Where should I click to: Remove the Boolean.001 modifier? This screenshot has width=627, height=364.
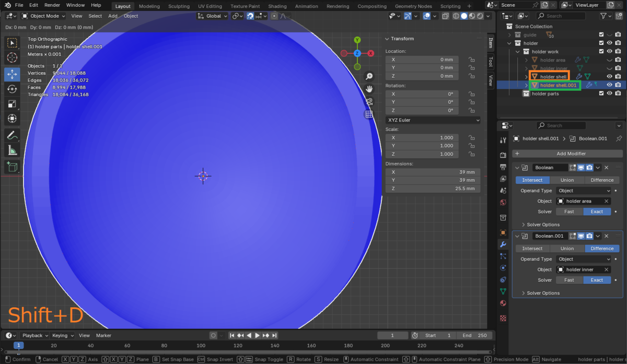(607, 236)
